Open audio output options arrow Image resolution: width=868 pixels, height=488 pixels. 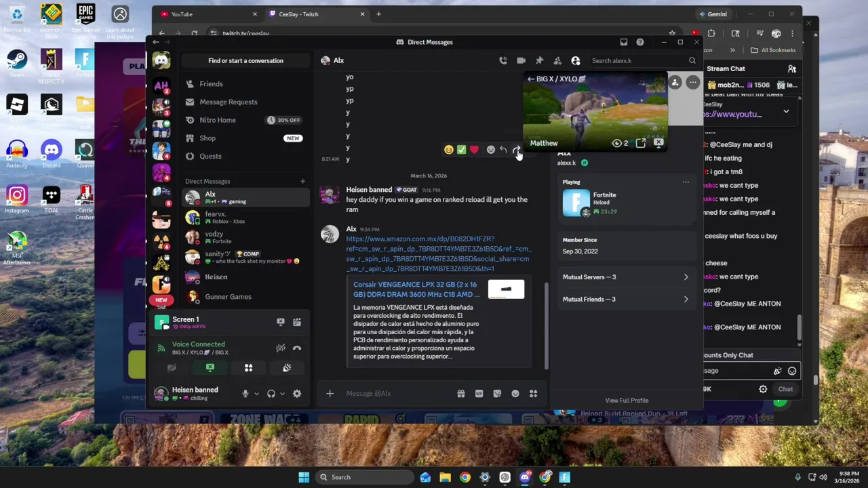point(282,394)
